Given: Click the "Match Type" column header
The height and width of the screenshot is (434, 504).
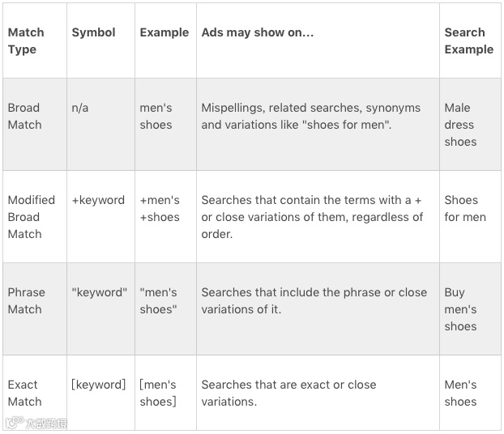Looking at the screenshot, I should [x=26, y=41].
